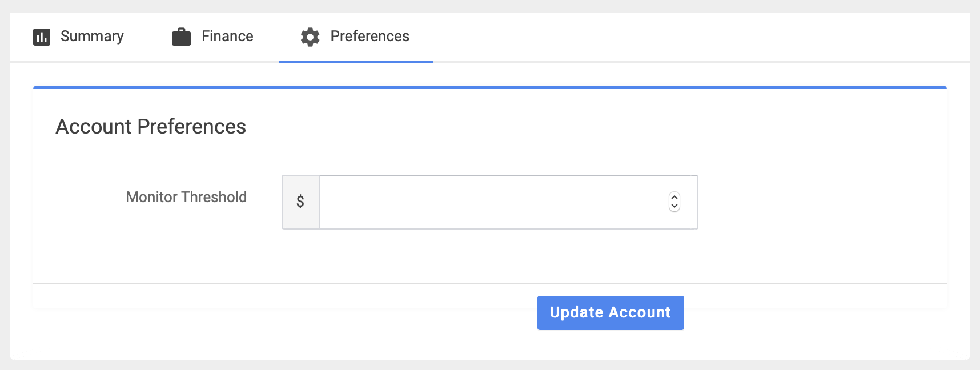Click the Monitor Threshold field label

[186, 197]
